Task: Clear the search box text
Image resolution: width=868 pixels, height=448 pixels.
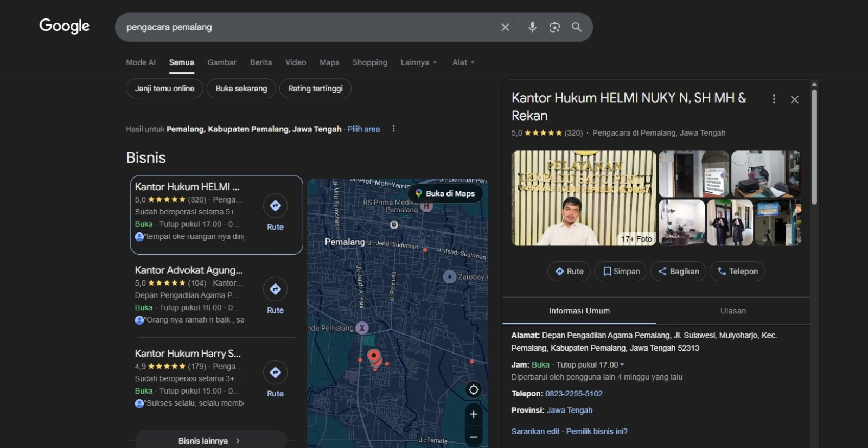Action: click(505, 27)
